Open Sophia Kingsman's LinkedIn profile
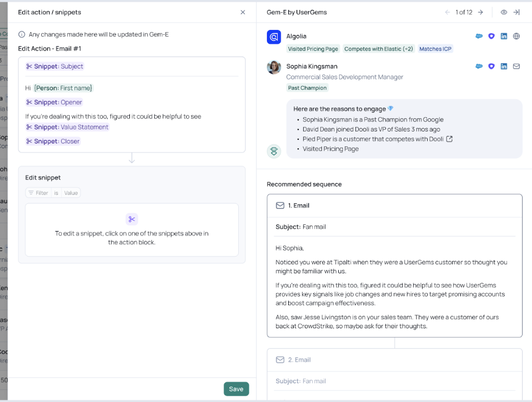 (x=504, y=66)
